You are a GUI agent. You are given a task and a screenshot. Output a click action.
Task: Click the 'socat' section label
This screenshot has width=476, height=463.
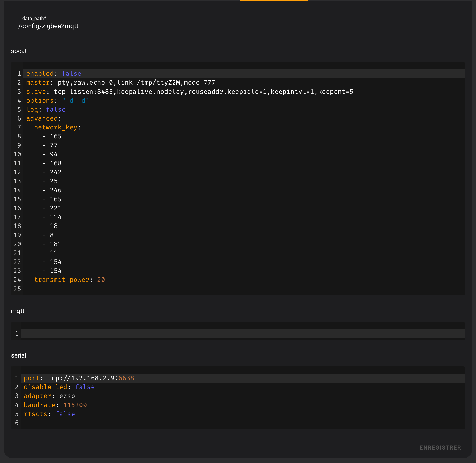point(19,51)
